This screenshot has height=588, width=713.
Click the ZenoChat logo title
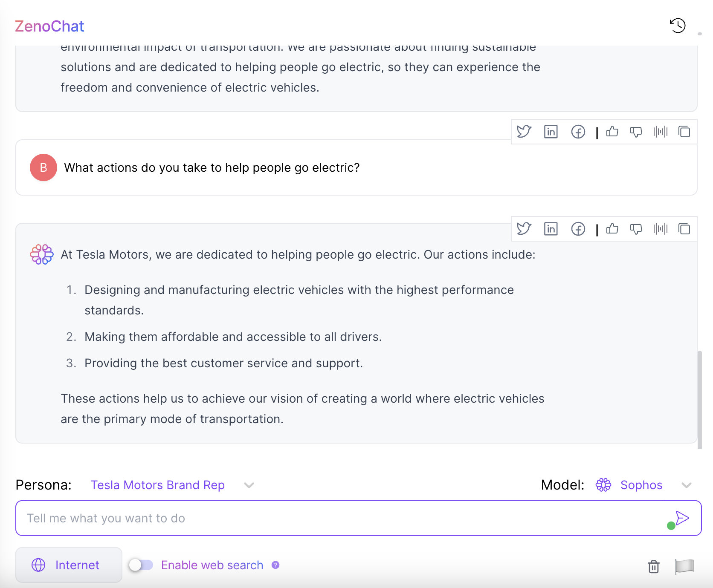[49, 26]
